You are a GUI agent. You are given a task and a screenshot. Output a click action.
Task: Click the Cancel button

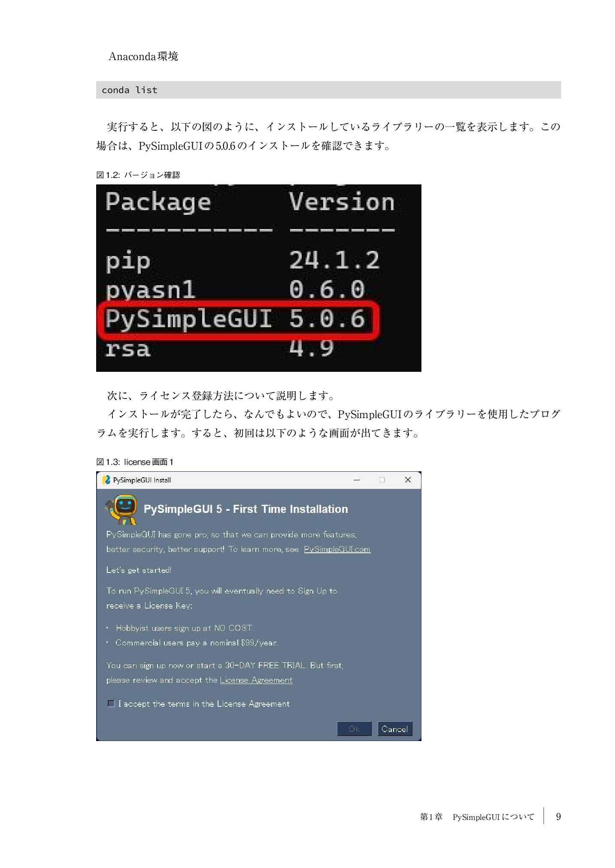click(x=394, y=729)
